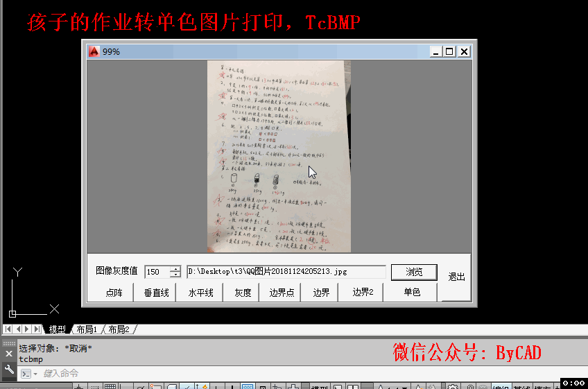Click the 图像灰度值 label

coord(116,270)
